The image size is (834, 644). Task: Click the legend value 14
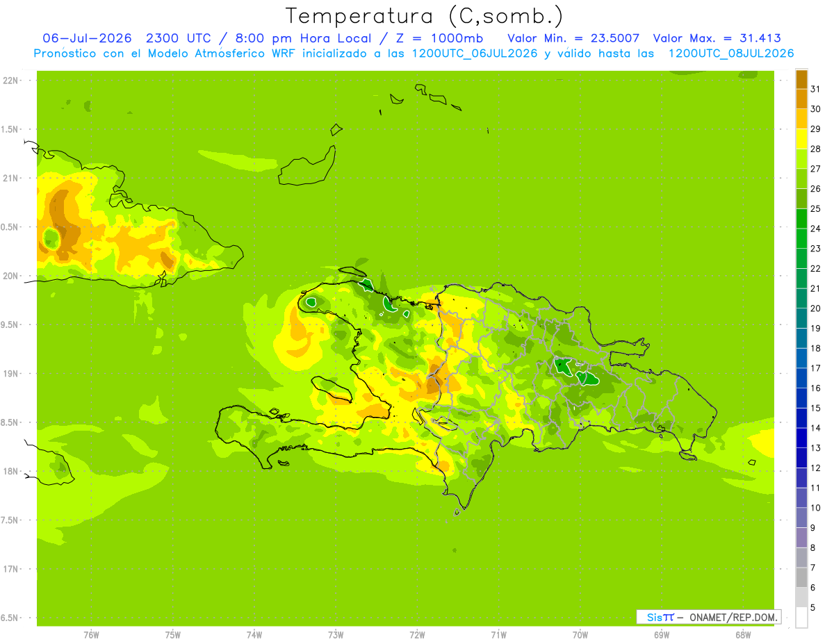coord(815,428)
